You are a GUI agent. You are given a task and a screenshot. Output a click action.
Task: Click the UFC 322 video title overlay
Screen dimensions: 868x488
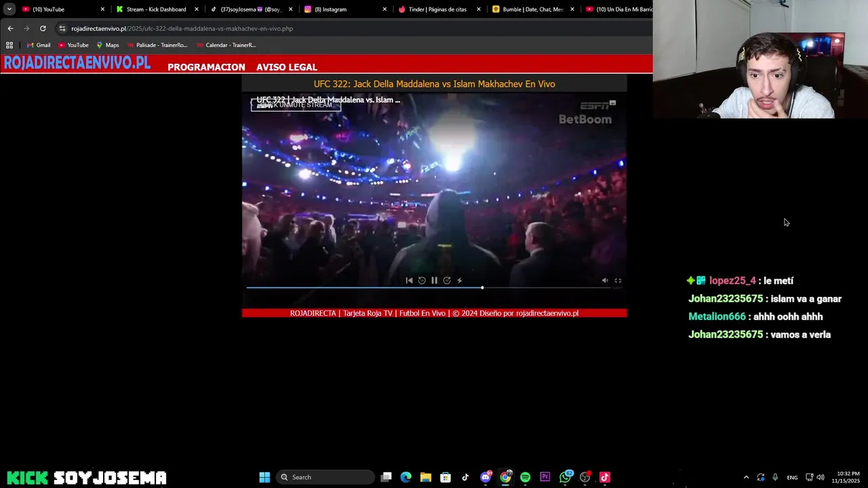coord(328,100)
